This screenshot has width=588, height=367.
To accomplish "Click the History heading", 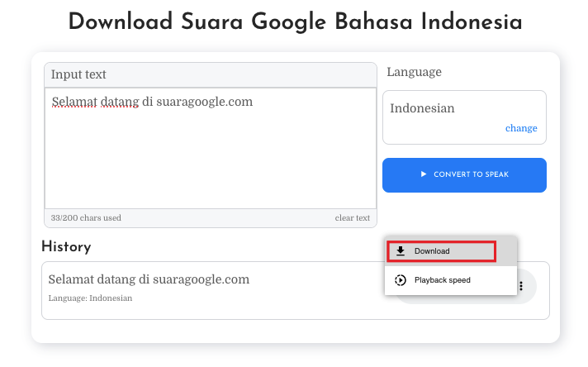I will click(x=66, y=247).
